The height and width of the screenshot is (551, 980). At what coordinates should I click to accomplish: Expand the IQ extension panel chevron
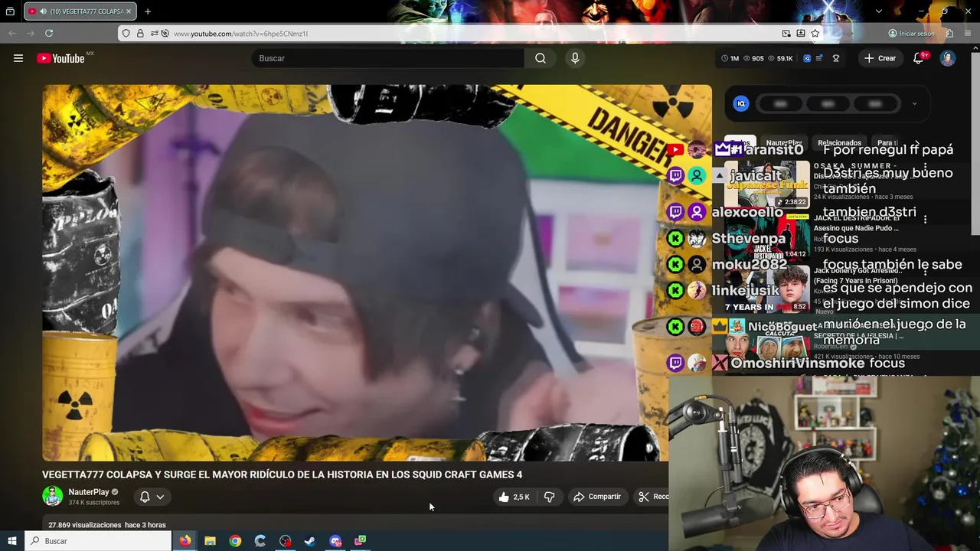tap(914, 104)
